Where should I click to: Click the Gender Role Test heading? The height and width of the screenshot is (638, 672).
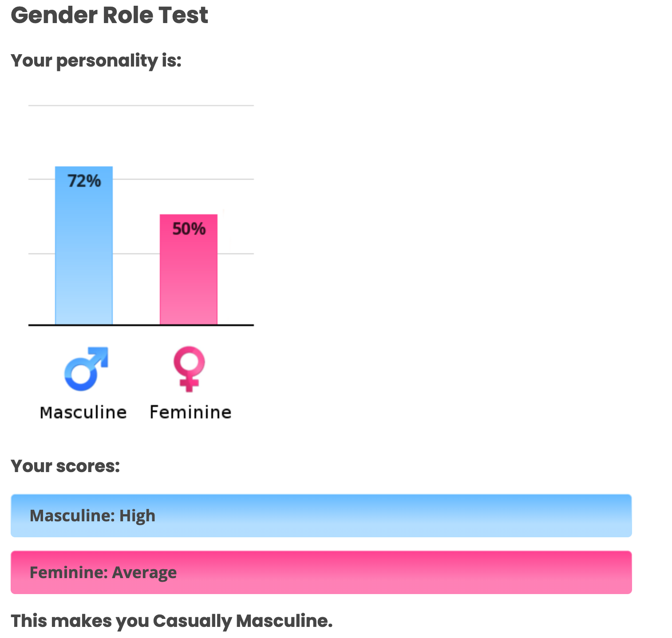109,15
